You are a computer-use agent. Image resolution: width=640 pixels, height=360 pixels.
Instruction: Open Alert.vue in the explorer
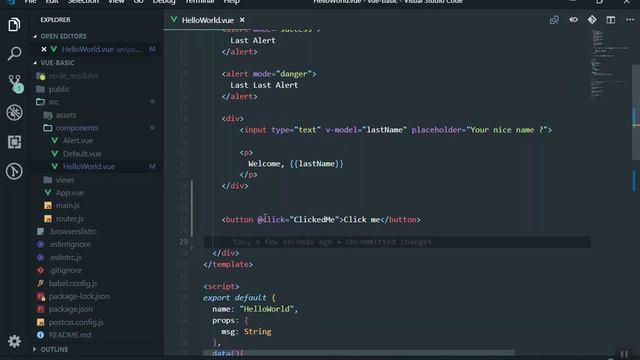click(78, 141)
